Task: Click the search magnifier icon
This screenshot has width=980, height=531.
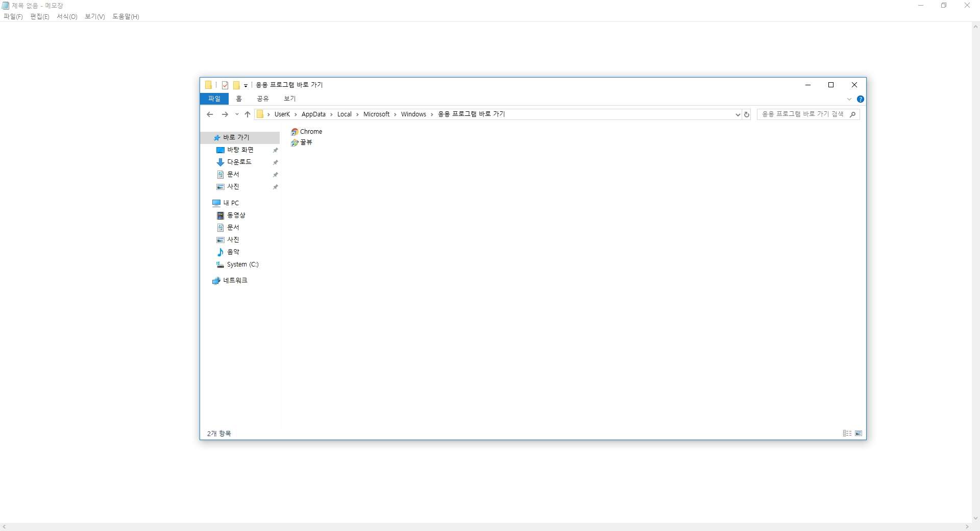Action: (853, 114)
